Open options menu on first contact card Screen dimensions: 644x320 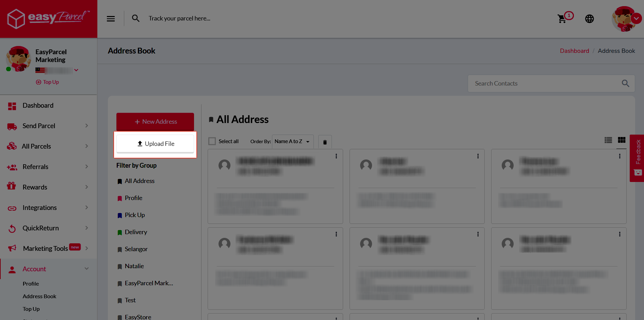pos(336,156)
